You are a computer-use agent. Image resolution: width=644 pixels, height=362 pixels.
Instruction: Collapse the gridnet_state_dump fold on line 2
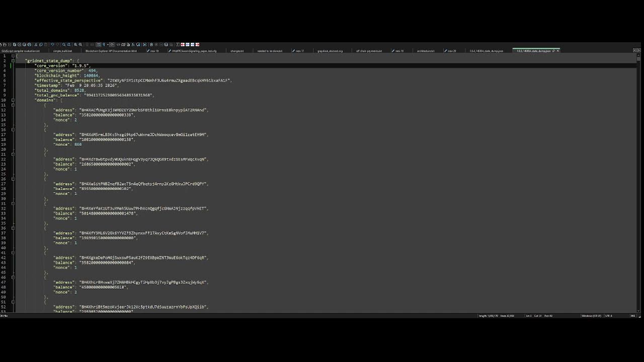pos(13,61)
